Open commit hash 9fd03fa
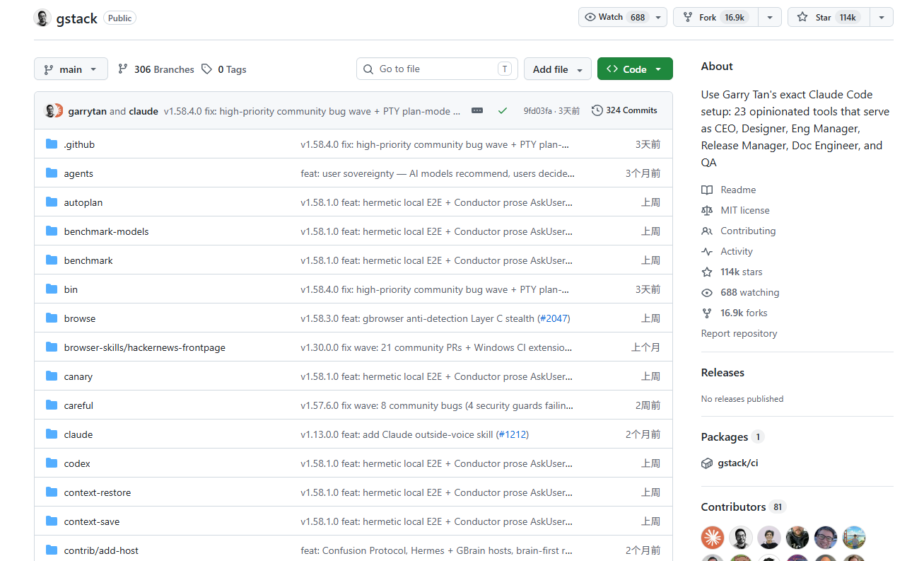Screen dimensions: 924x561 (x=537, y=111)
